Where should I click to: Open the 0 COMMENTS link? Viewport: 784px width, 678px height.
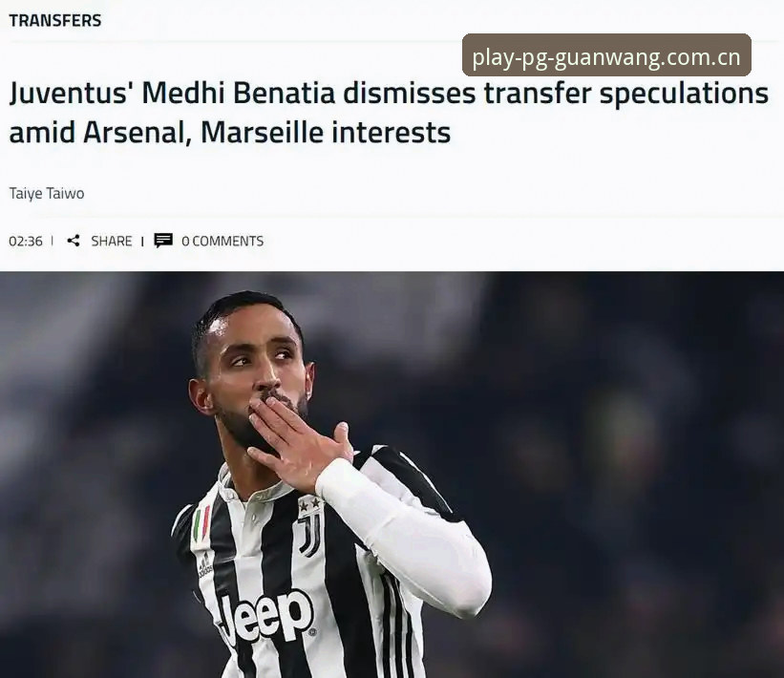pyautogui.click(x=222, y=241)
